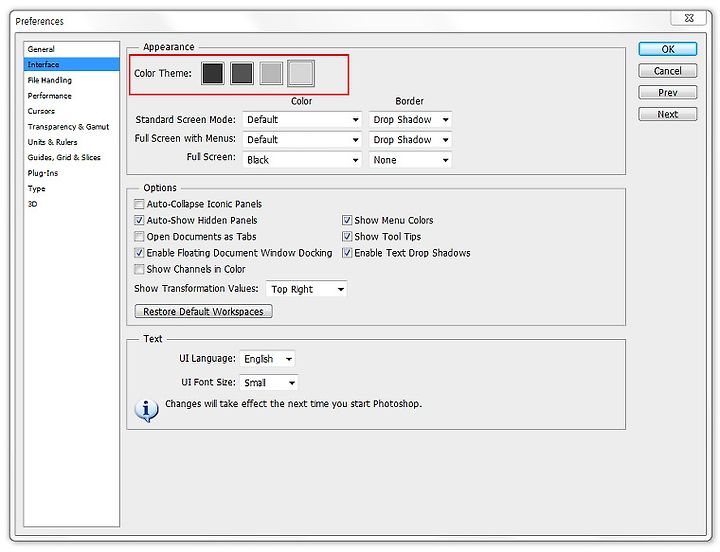Go to previous page with Prev

668,92
